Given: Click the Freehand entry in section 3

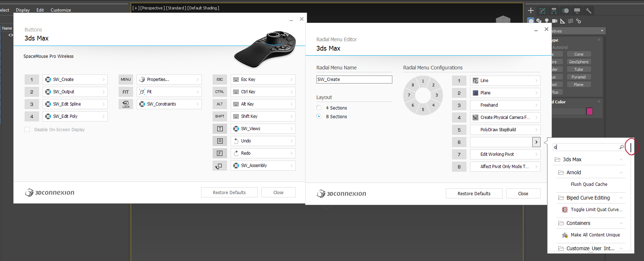Looking at the screenshot, I should tap(505, 105).
